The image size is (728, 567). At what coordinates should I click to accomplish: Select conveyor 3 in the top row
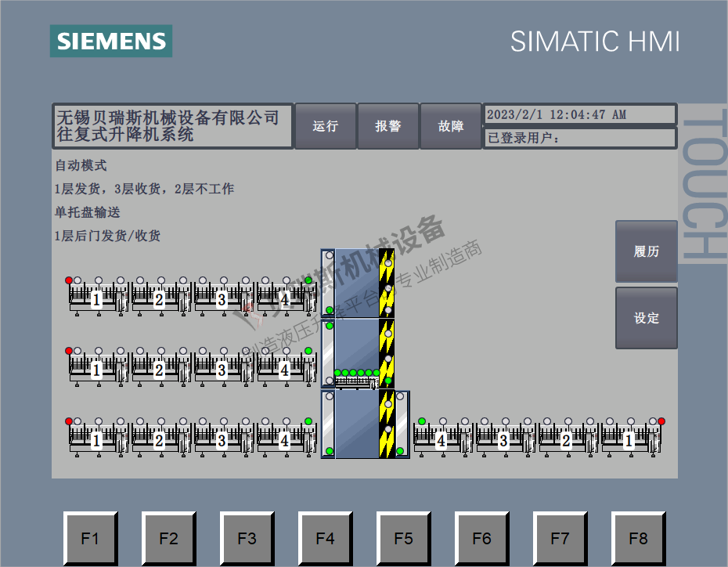(x=222, y=298)
